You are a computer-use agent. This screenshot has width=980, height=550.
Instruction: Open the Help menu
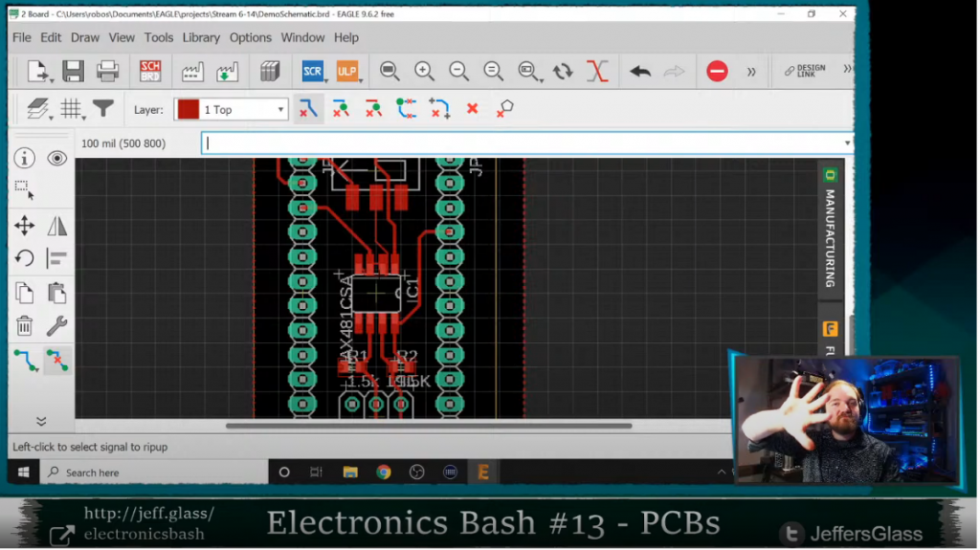click(346, 37)
